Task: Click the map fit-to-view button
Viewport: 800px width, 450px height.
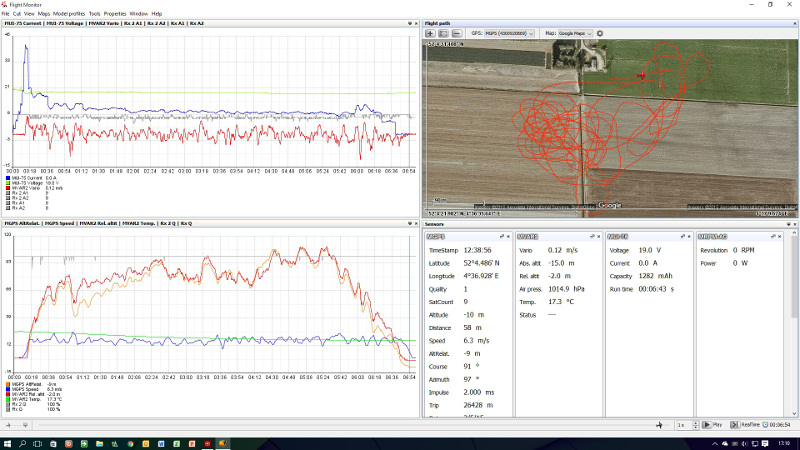Action: [443, 33]
